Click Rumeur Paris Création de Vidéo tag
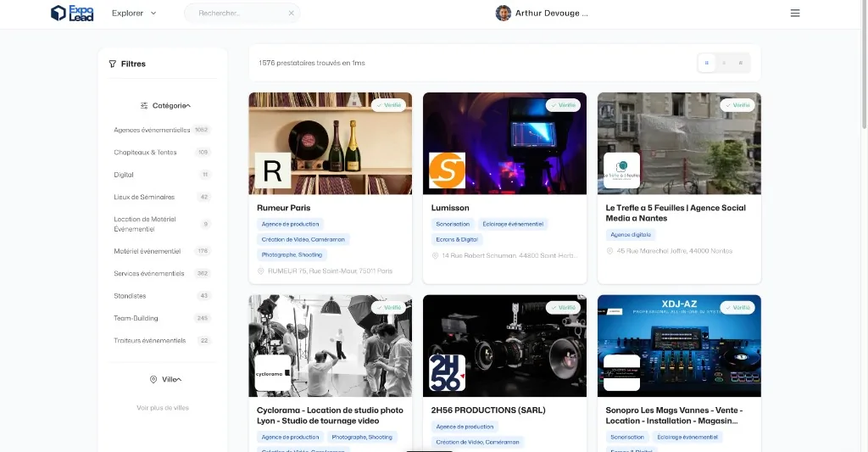This screenshot has width=868, height=452. 303,240
